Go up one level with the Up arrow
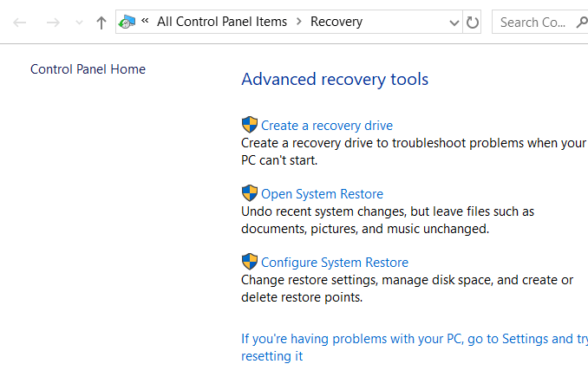This screenshot has width=588, height=377. click(101, 23)
